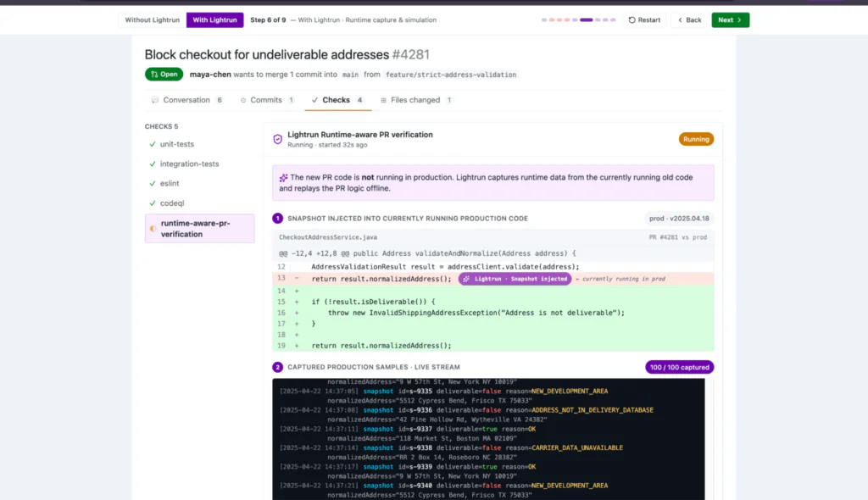Switch to Without Lightrun mode
868x500 pixels.
153,20
